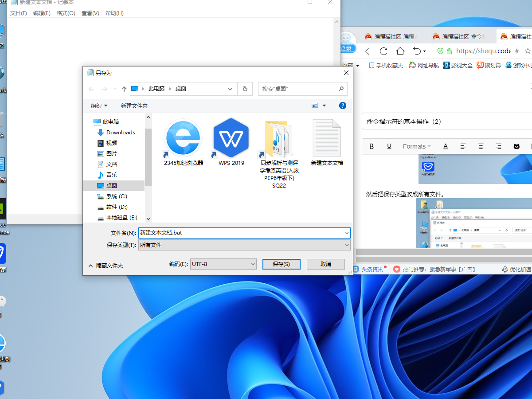Open the 文件名 history dropdown arrow
Viewport: 532px width, 399px height.
click(346, 233)
